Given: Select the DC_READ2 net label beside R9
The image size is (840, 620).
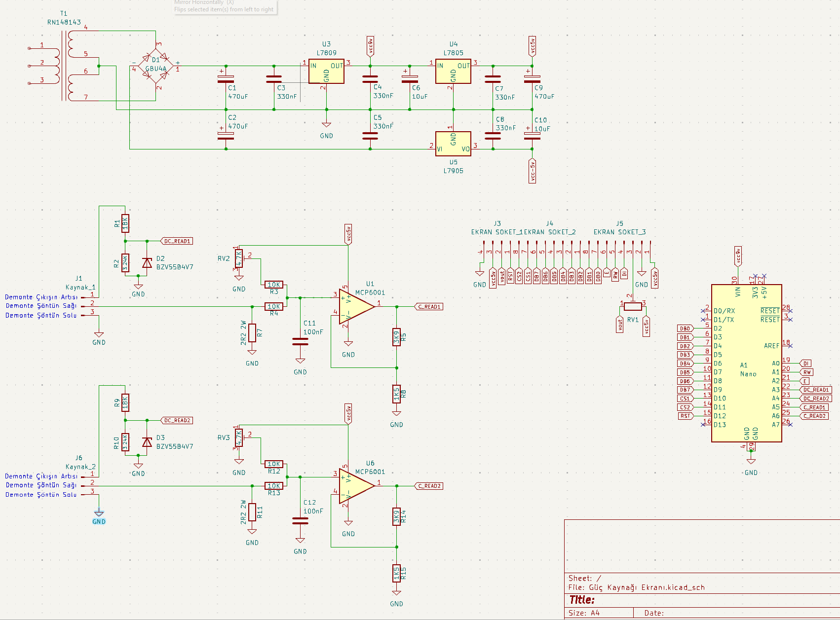Looking at the screenshot, I should point(177,420).
